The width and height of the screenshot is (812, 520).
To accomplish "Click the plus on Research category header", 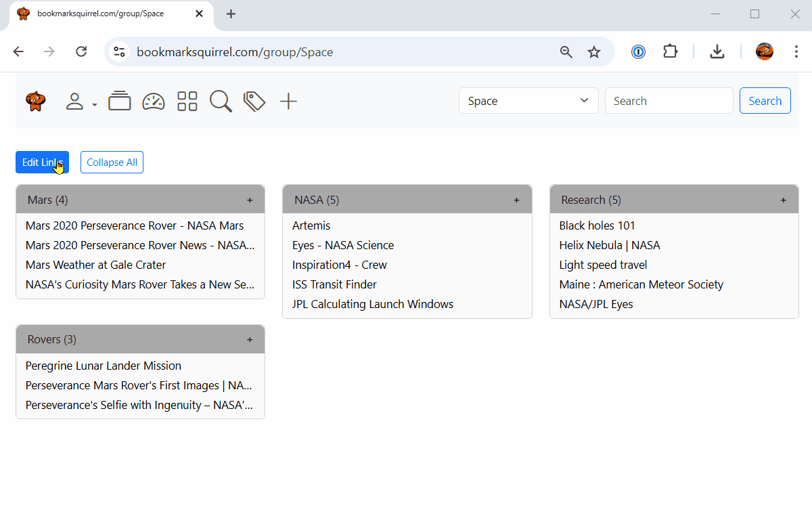I will 784,200.
